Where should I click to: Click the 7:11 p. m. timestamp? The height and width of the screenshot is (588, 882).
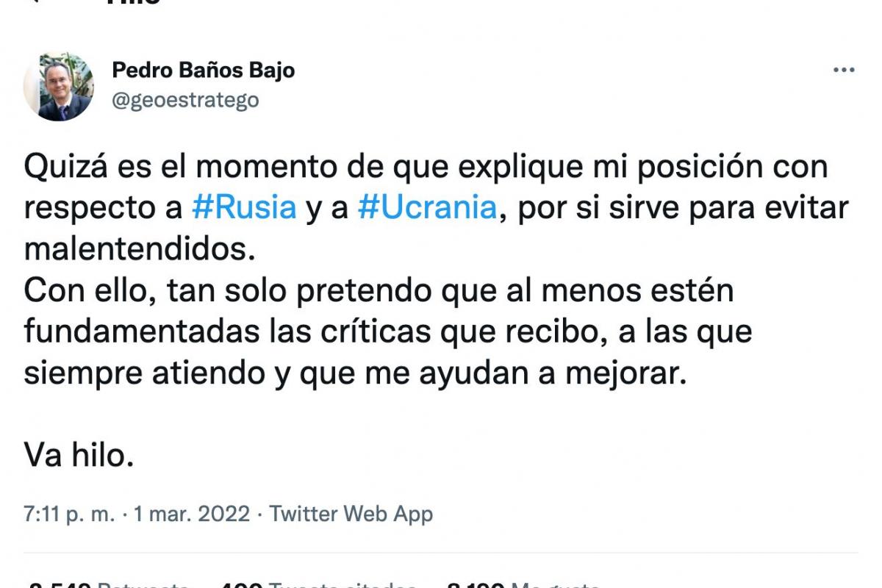69,514
